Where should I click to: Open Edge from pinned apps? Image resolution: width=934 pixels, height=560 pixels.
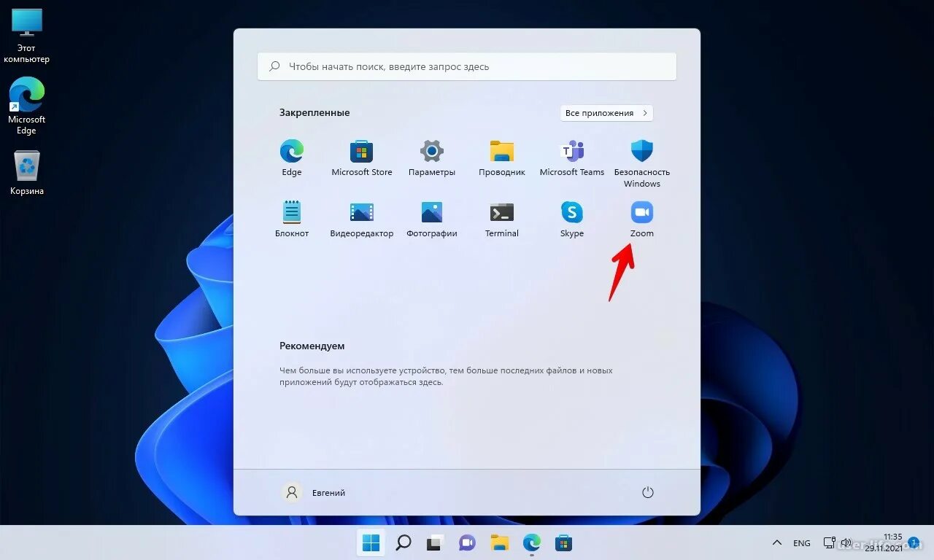(x=292, y=158)
